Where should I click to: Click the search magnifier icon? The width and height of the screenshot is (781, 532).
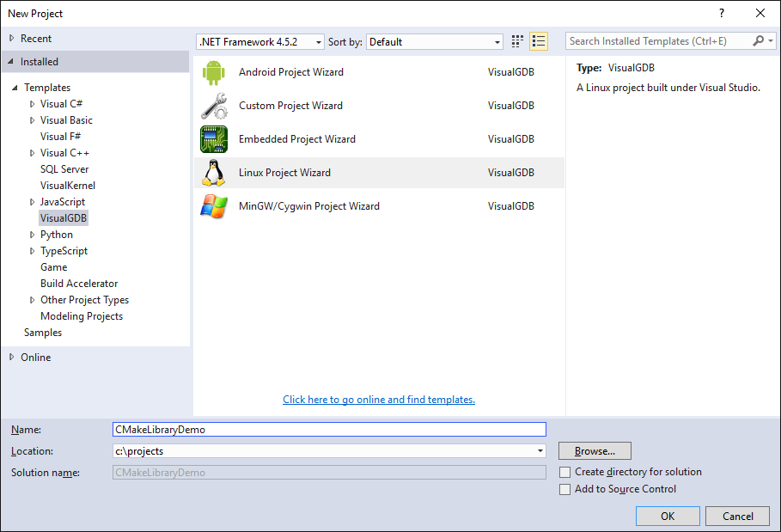[756, 40]
